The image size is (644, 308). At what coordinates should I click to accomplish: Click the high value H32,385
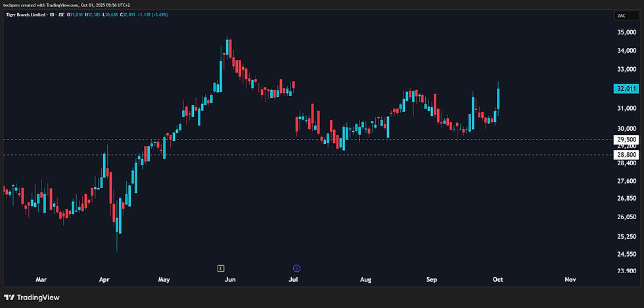tap(93, 14)
